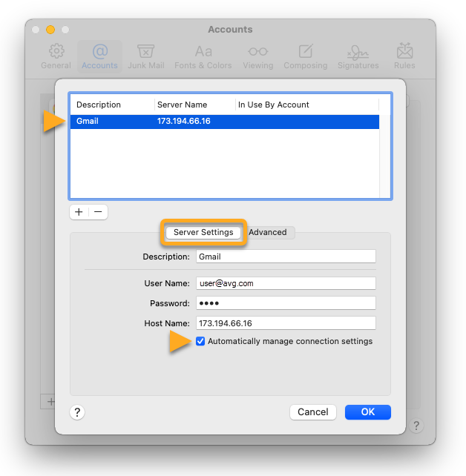Open help with the question mark button
This screenshot has height=476, width=466.
point(77,411)
